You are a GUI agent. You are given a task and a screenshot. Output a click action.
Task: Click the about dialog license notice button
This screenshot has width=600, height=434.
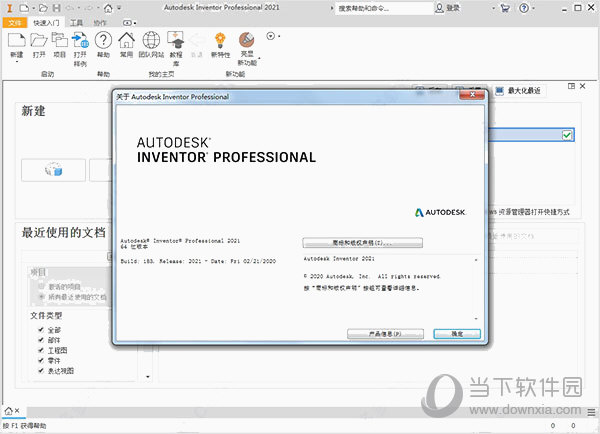362,243
